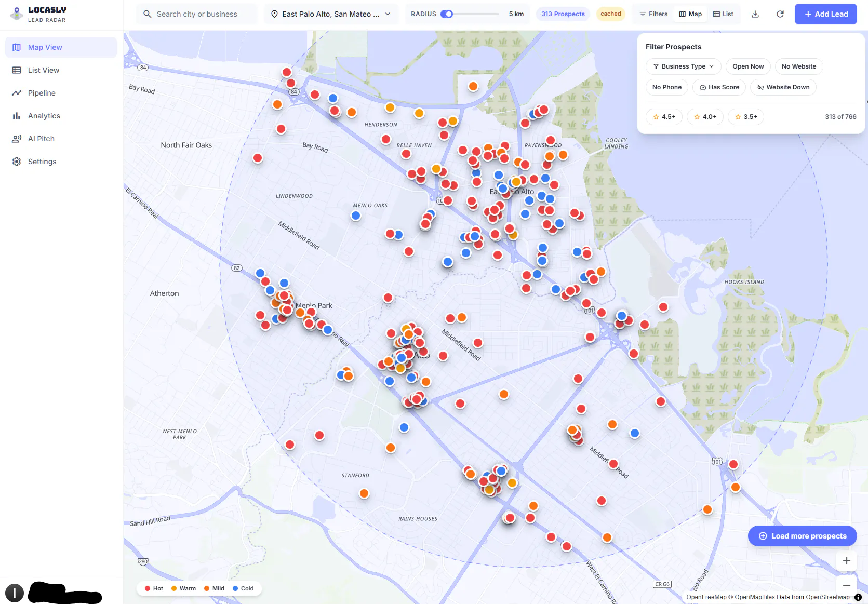Viewport: 868px width, 605px height.
Task: Click the OpenMapTiles attribution link
Action: (x=755, y=597)
